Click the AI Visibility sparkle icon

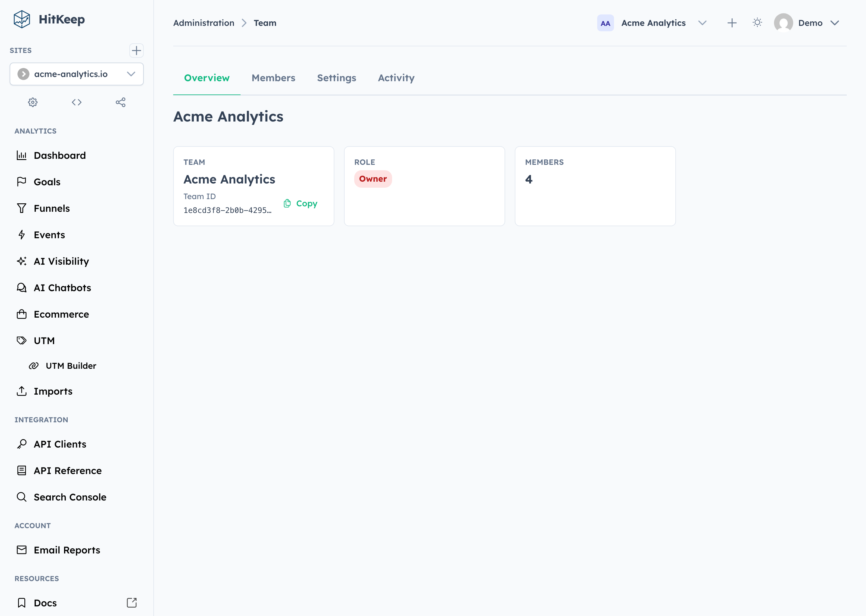pos(22,261)
